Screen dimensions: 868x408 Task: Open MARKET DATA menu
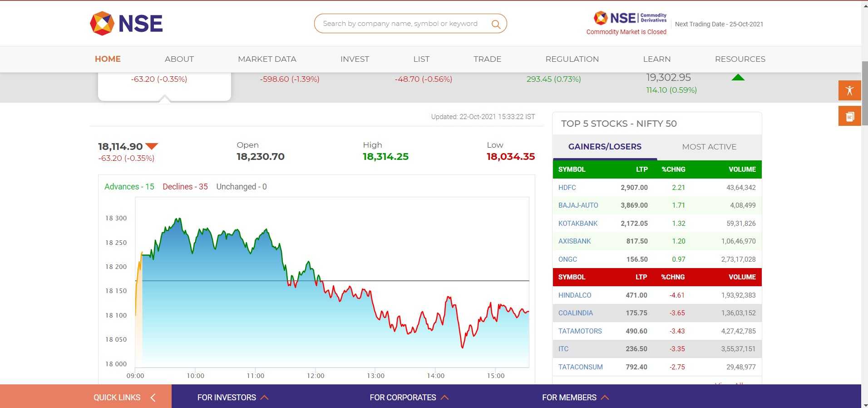(x=267, y=59)
